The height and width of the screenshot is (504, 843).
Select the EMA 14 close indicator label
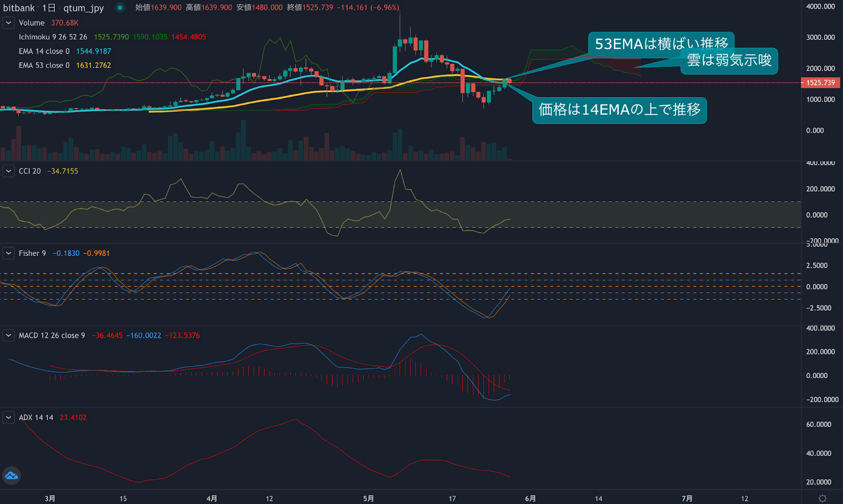(44, 51)
